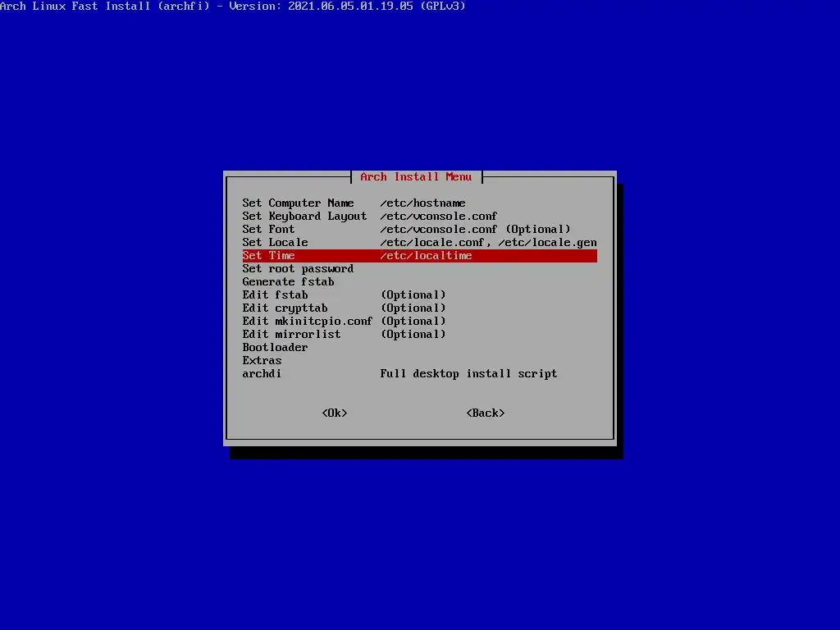Select Set Keyboard Layout menu entry
The width and height of the screenshot is (840, 630).
[419, 216]
